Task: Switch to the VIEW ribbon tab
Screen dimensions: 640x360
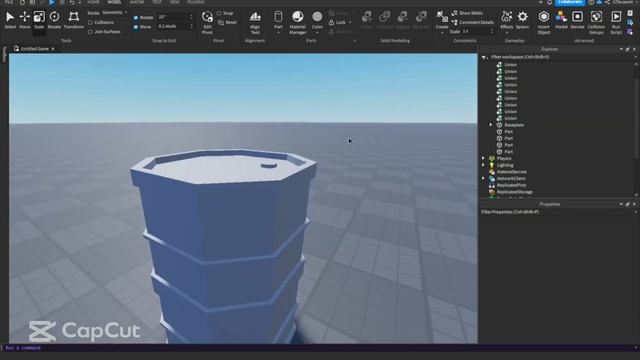Action: [174, 2]
